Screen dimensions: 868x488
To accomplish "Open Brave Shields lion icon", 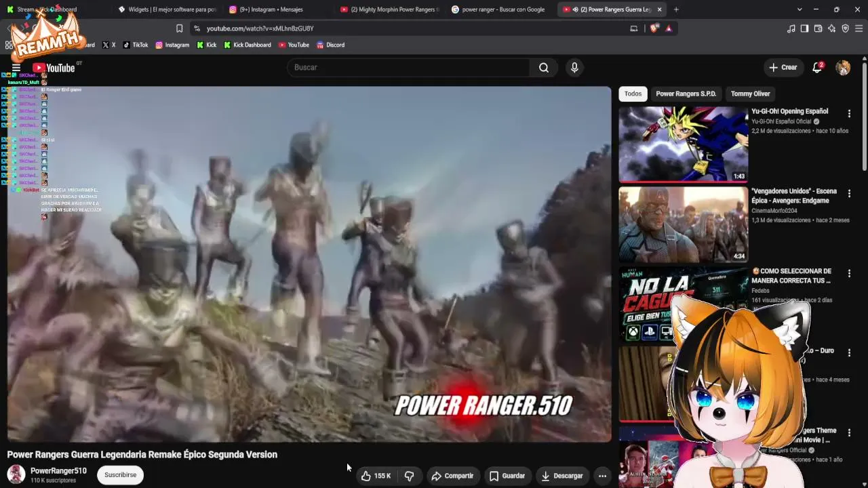I will [x=654, y=28].
